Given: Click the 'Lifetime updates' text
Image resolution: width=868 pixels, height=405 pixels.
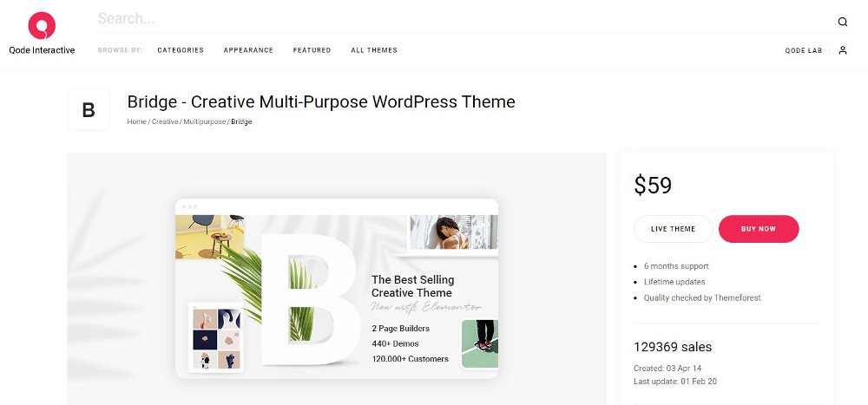Looking at the screenshot, I should pos(674,282).
